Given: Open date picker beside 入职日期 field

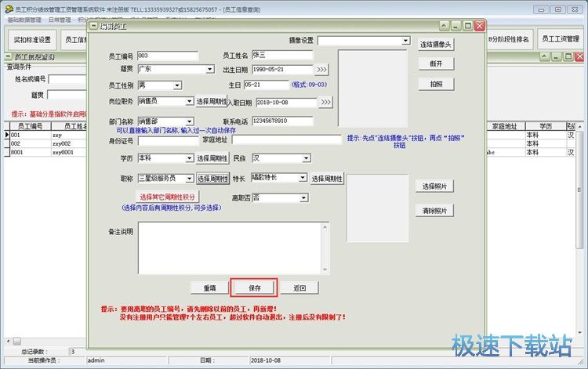Looking at the screenshot, I should 325,102.
